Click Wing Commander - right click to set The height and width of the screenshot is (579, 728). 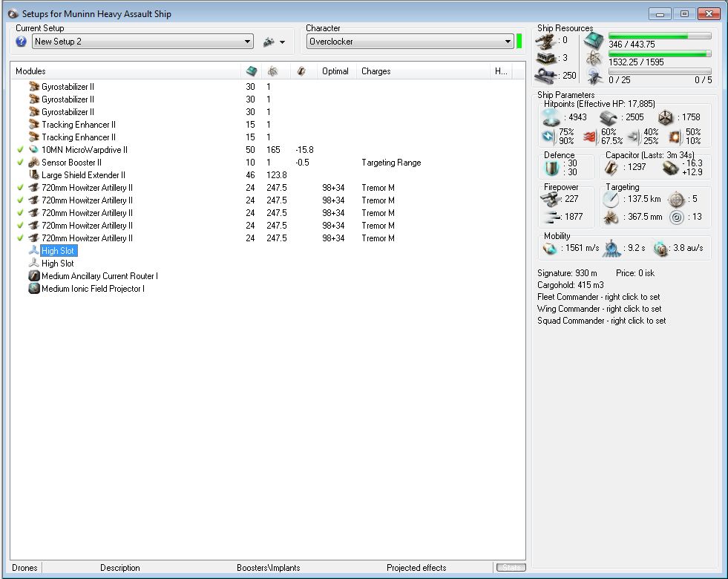[x=600, y=309]
